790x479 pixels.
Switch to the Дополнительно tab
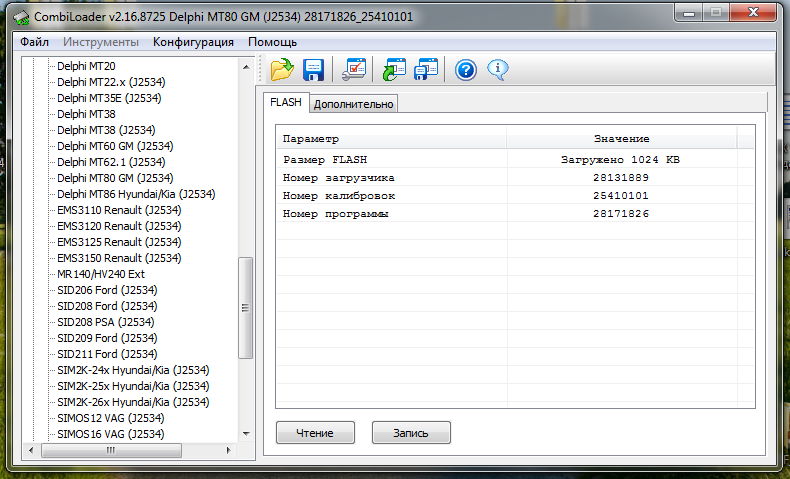click(x=354, y=104)
